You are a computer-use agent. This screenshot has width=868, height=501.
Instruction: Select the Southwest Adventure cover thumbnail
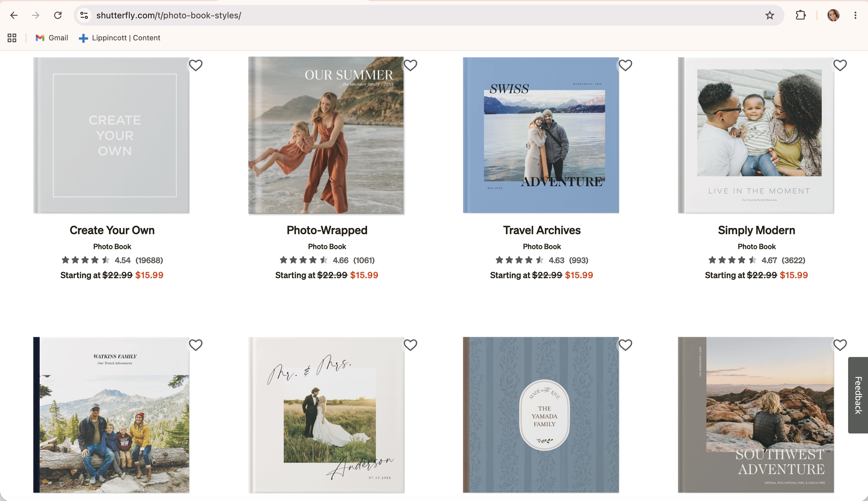(x=756, y=415)
